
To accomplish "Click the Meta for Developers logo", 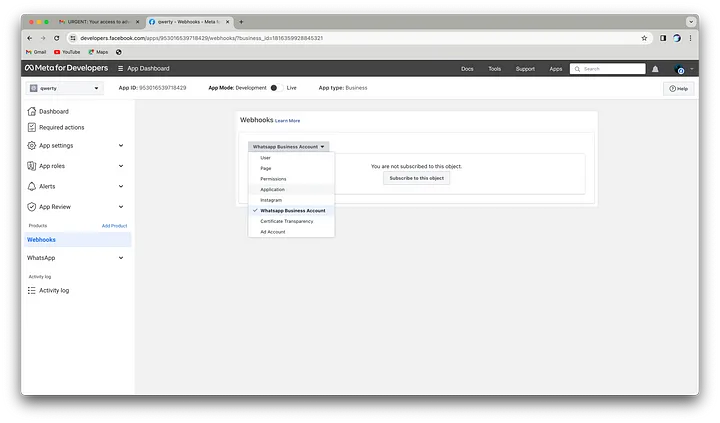I will click(x=67, y=68).
